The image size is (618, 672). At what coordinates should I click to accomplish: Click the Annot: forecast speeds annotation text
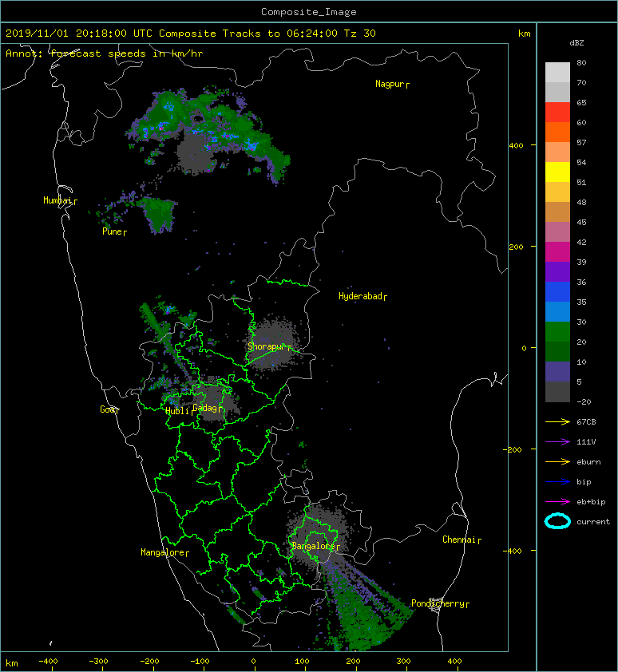coord(105,53)
